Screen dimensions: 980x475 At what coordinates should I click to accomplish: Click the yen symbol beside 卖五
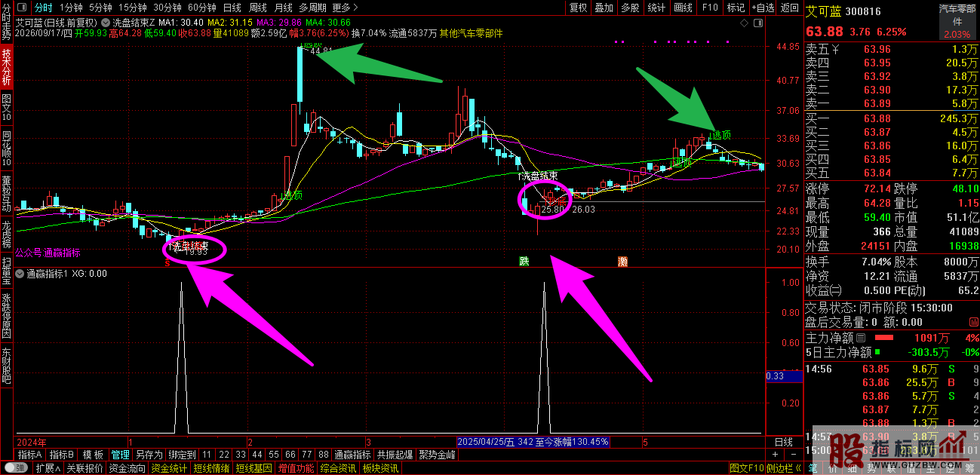(839, 50)
